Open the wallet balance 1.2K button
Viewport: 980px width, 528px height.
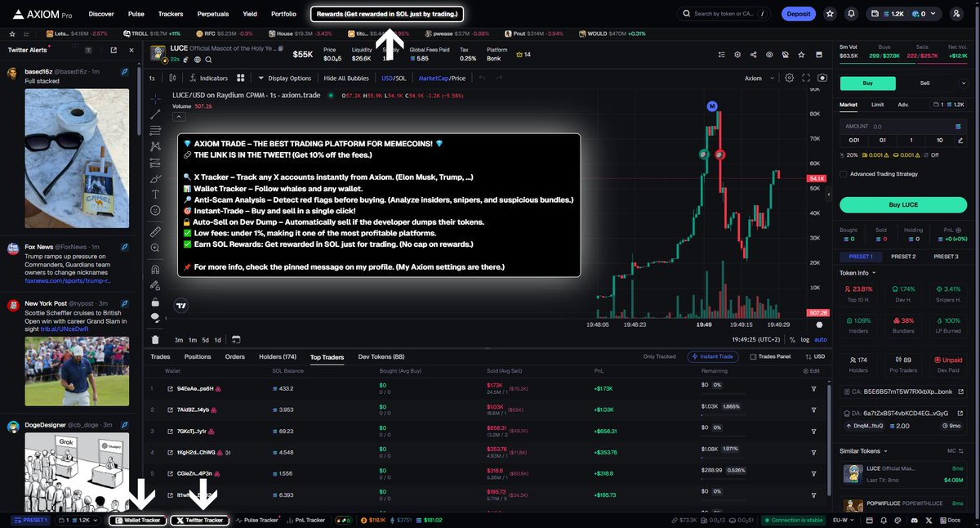905,14
